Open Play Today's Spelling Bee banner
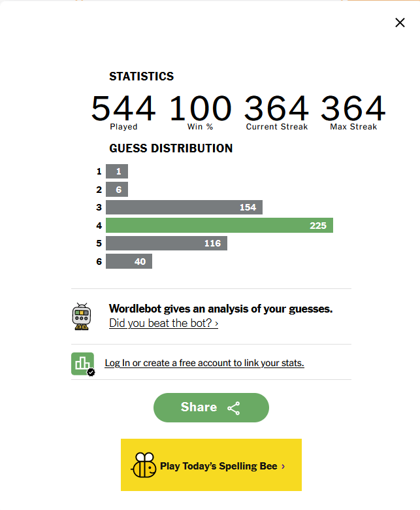 (x=211, y=465)
